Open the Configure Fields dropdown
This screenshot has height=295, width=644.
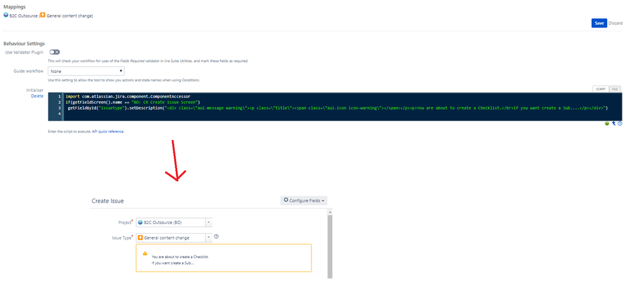[304, 200]
